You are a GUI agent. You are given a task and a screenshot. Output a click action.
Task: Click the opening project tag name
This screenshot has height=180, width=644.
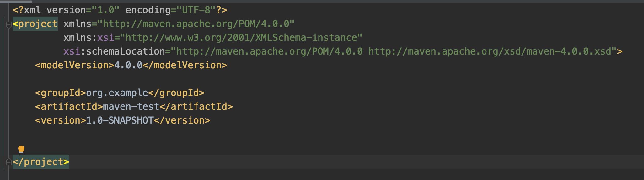click(38, 24)
